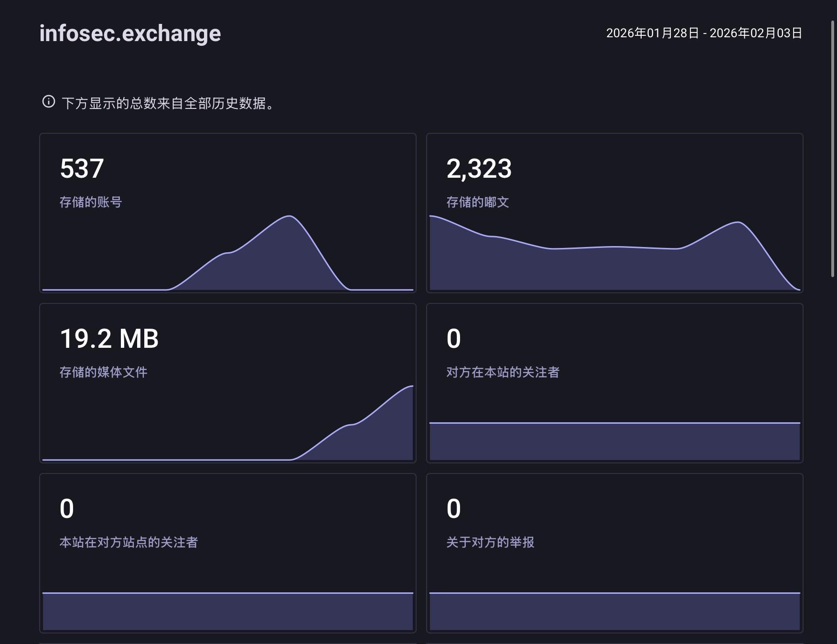This screenshot has height=644, width=837.
Task: Click the 537 stored accounts number
Action: pyautogui.click(x=82, y=169)
